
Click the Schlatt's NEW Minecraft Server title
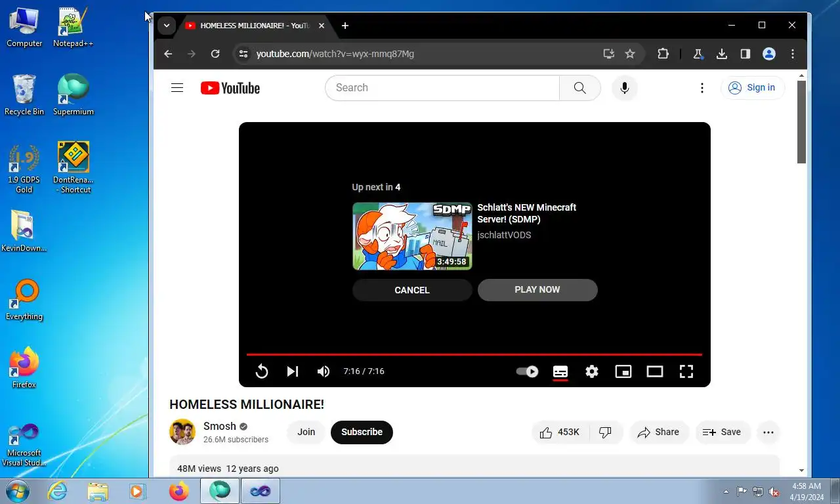pyautogui.click(x=527, y=213)
